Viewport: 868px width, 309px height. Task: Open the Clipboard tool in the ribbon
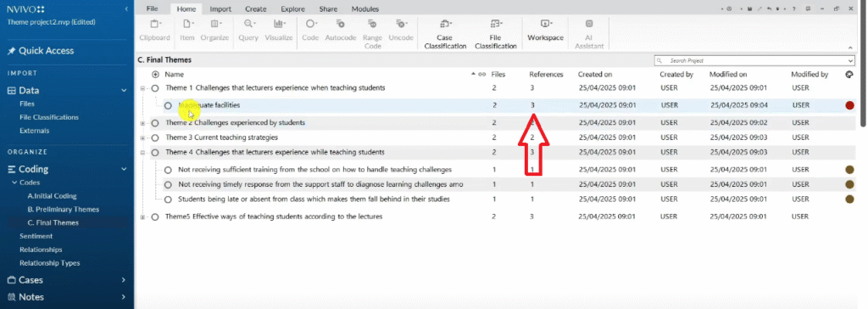point(154,30)
